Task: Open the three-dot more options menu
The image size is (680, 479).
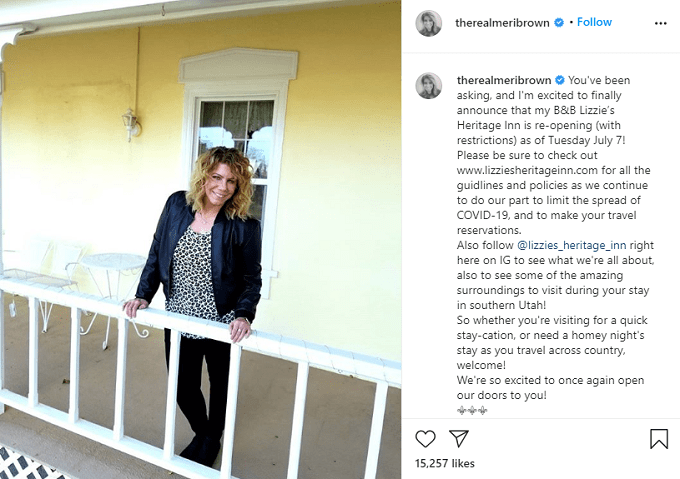Action: tap(660, 23)
